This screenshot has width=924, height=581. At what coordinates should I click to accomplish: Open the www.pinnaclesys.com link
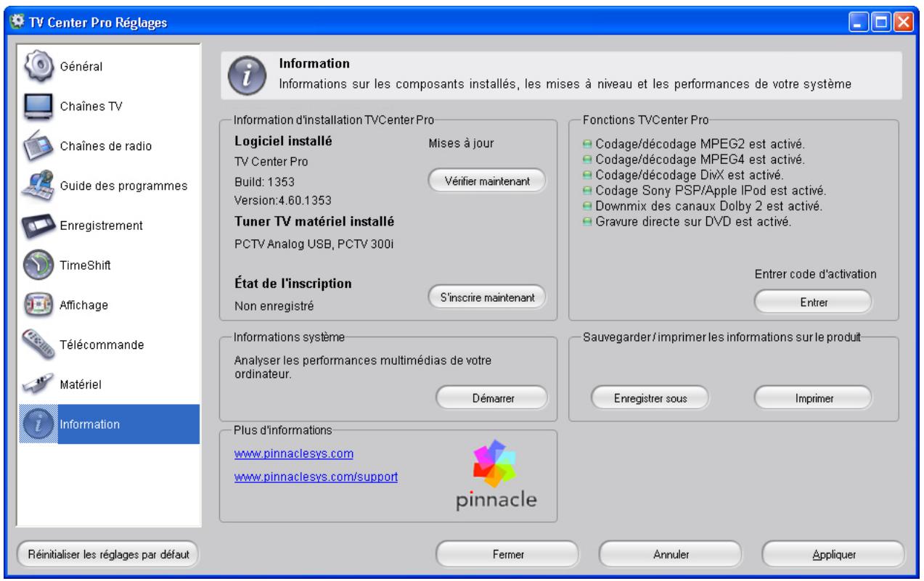click(x=294, y=455)
